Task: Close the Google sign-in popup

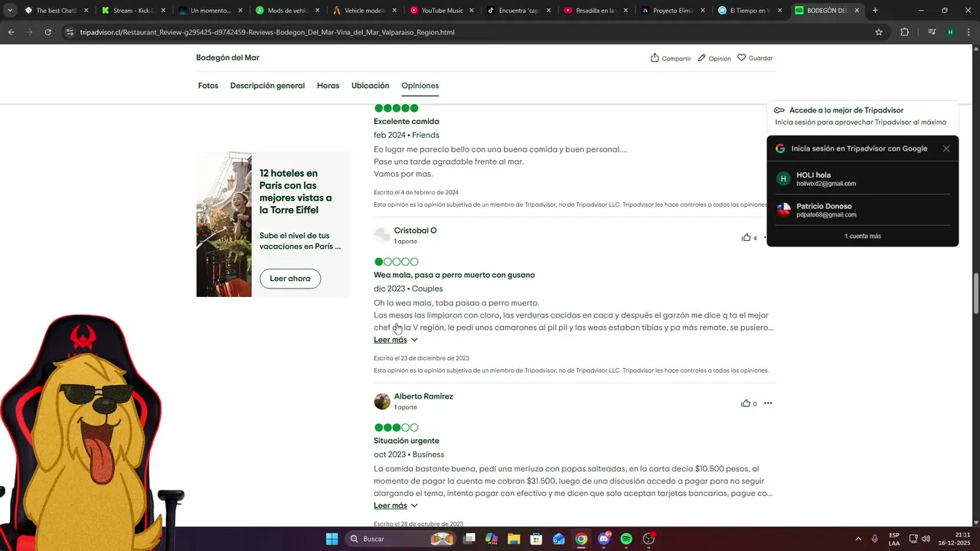Action: coord(946,148)
